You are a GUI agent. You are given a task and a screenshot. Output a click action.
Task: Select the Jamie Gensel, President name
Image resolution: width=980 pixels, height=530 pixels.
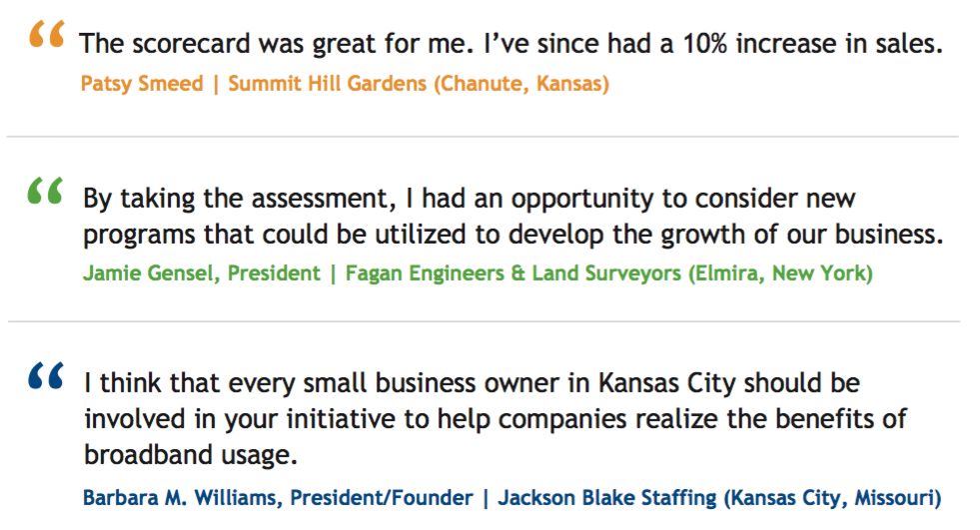(202, 273)
